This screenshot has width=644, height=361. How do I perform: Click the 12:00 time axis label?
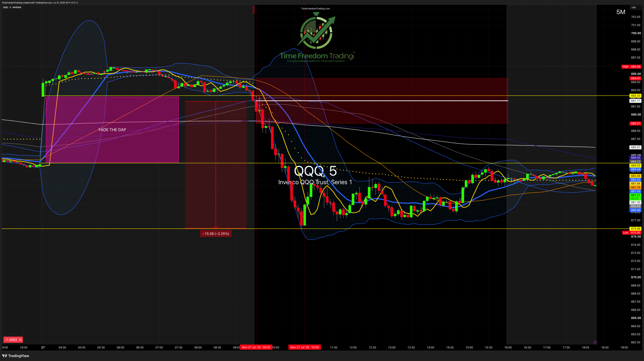pyautogui.click(x=353, y=348)
